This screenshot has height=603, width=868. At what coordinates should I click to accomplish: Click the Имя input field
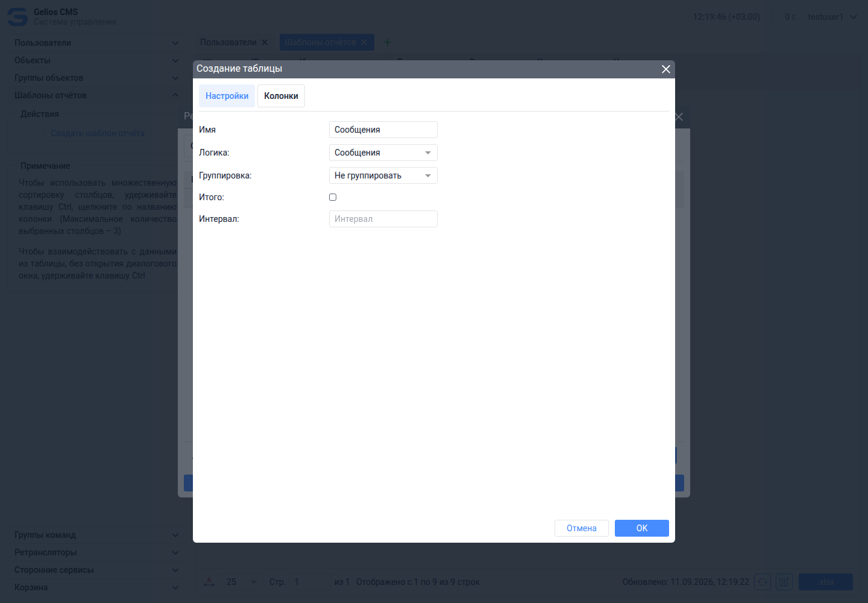(383, 130)
